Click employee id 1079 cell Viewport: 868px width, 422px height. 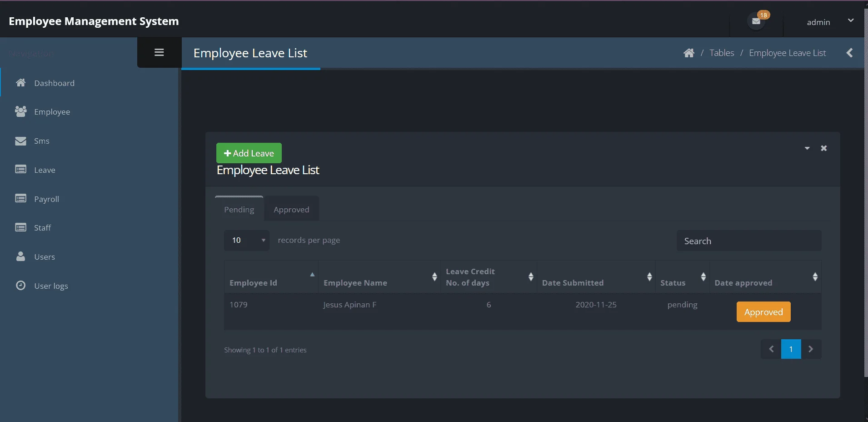tap(271, 311)
